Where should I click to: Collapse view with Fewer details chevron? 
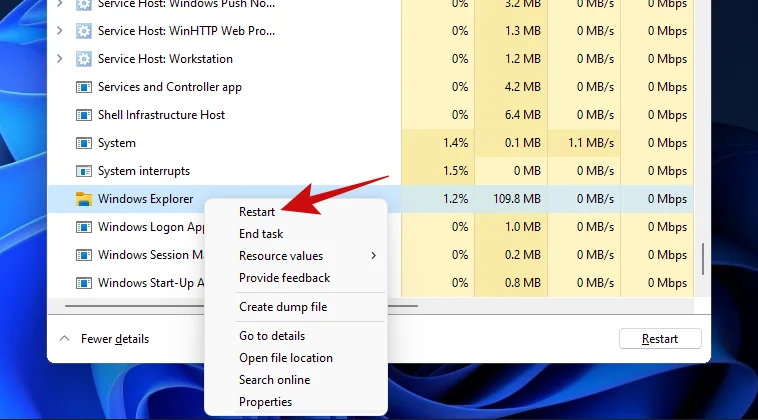pyautogui.click(x=64, y=339)
